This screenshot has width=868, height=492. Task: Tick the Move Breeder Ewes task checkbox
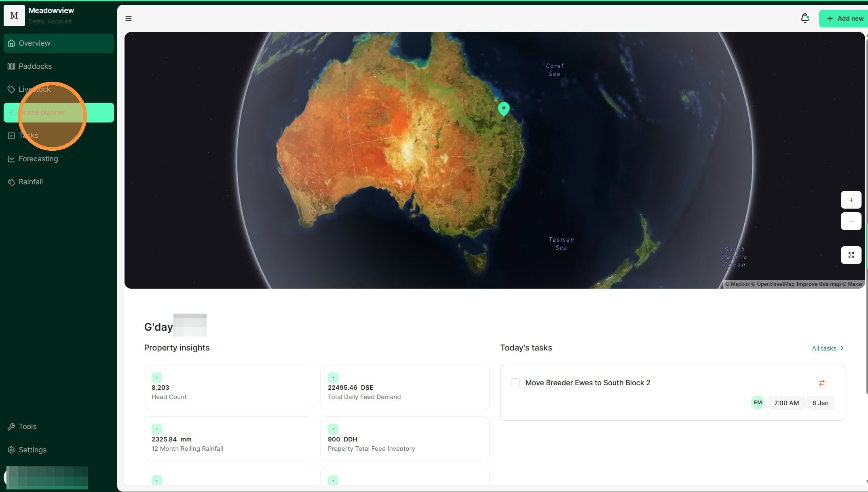click(515, 383)
